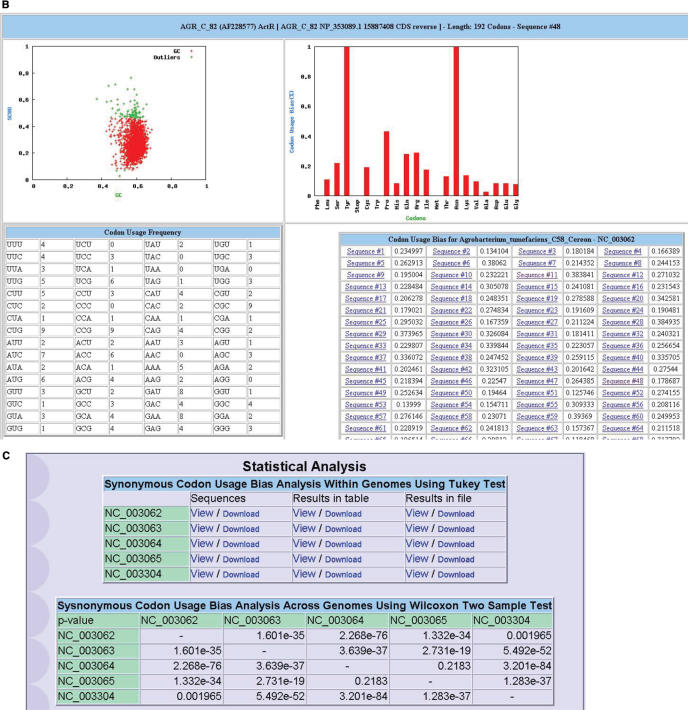Viewport: 688px width, 710px height.
Task: Select the p-value header cell
Action: [98, 620]
